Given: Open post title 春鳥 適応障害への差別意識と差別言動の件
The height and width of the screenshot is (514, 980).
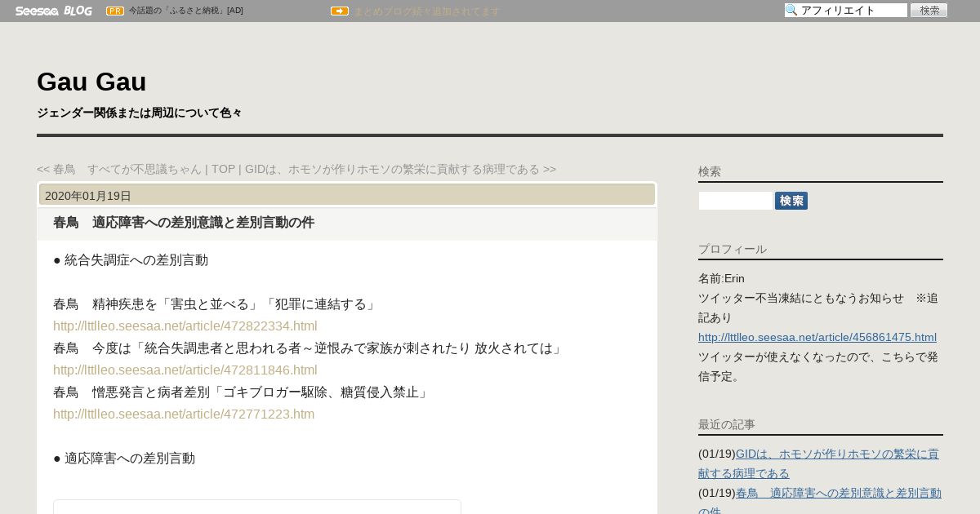Looking at the screenshot, I should (184, 223).
